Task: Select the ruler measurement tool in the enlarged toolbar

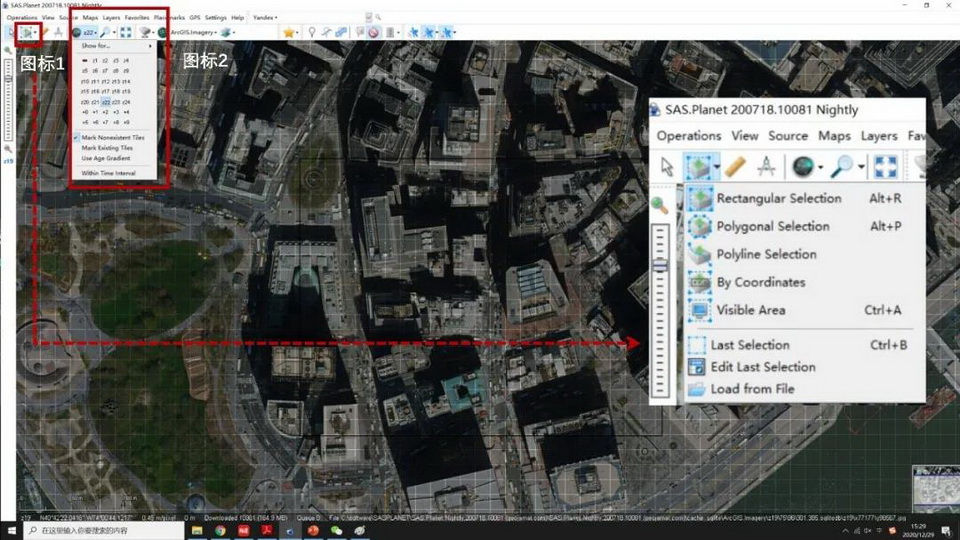Action: 735,166
